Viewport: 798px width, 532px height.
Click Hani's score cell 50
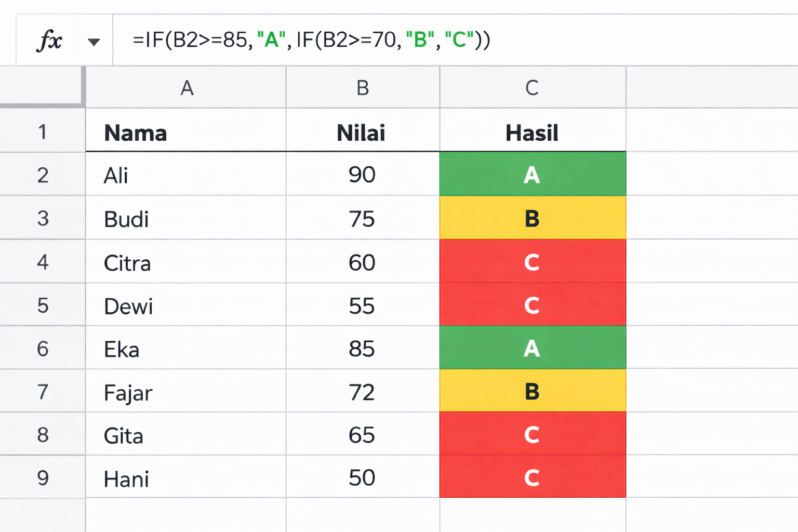point(362,477)
